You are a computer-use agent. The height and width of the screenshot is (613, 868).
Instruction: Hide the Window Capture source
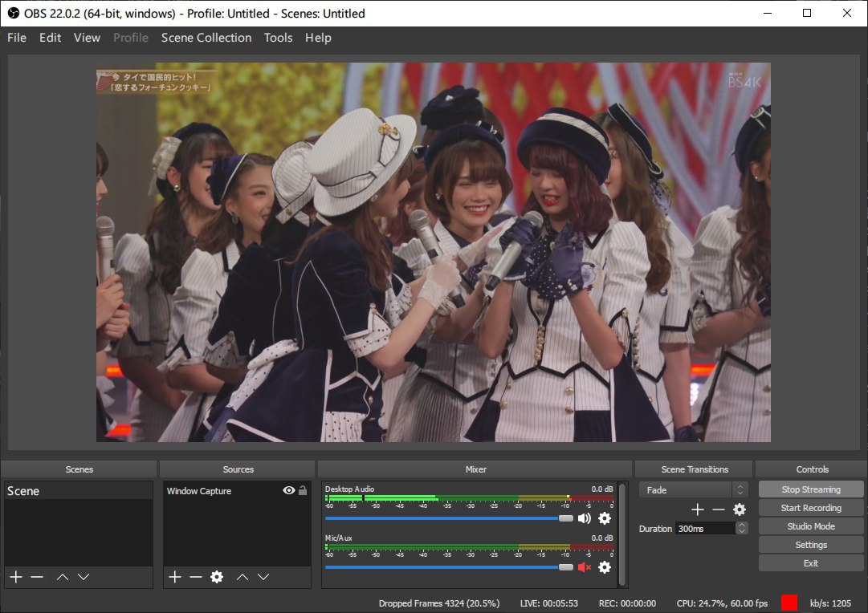(x=289, y=491)
